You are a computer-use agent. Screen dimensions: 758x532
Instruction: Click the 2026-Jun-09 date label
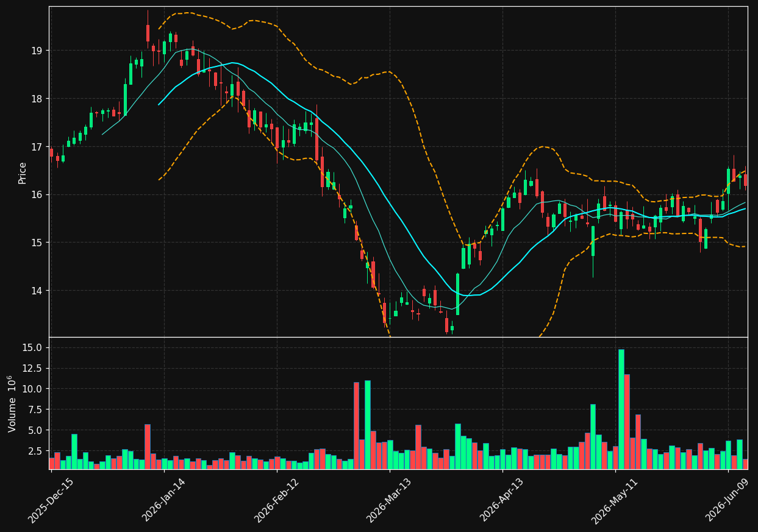point(727,500)
